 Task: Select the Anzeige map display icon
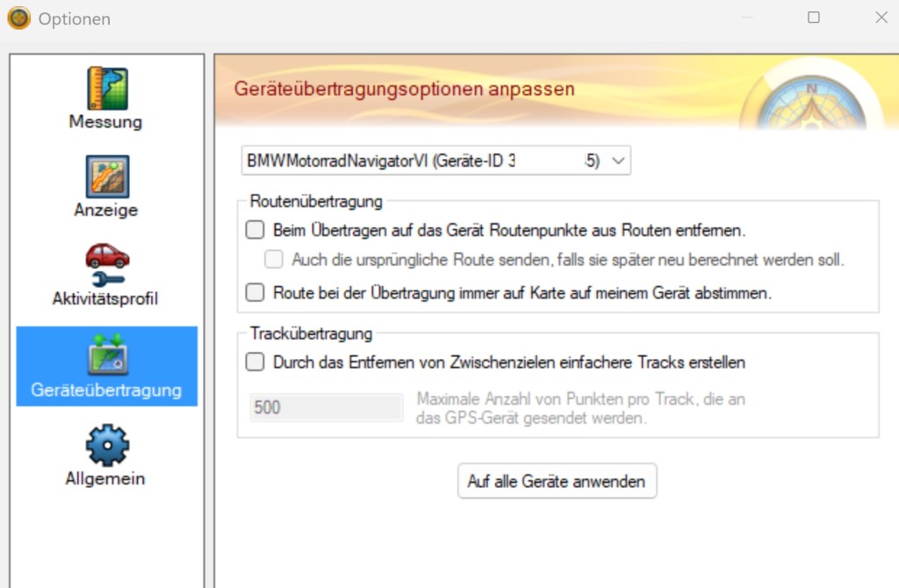106,176
